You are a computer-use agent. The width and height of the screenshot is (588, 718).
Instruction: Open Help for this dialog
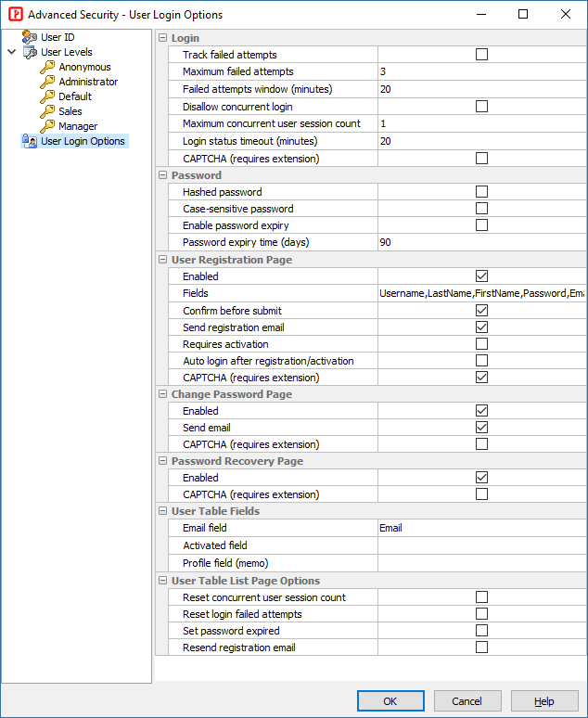pos(544,701)
